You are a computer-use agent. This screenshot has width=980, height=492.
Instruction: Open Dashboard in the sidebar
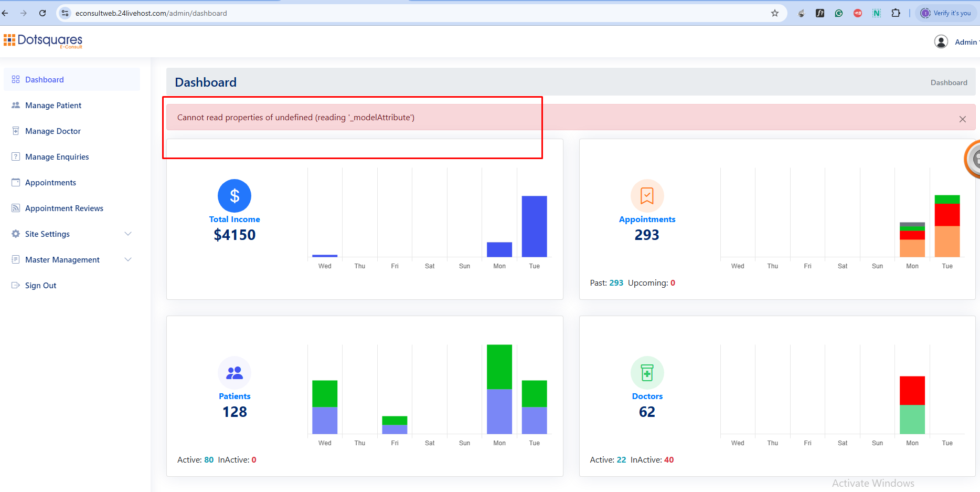72,79
